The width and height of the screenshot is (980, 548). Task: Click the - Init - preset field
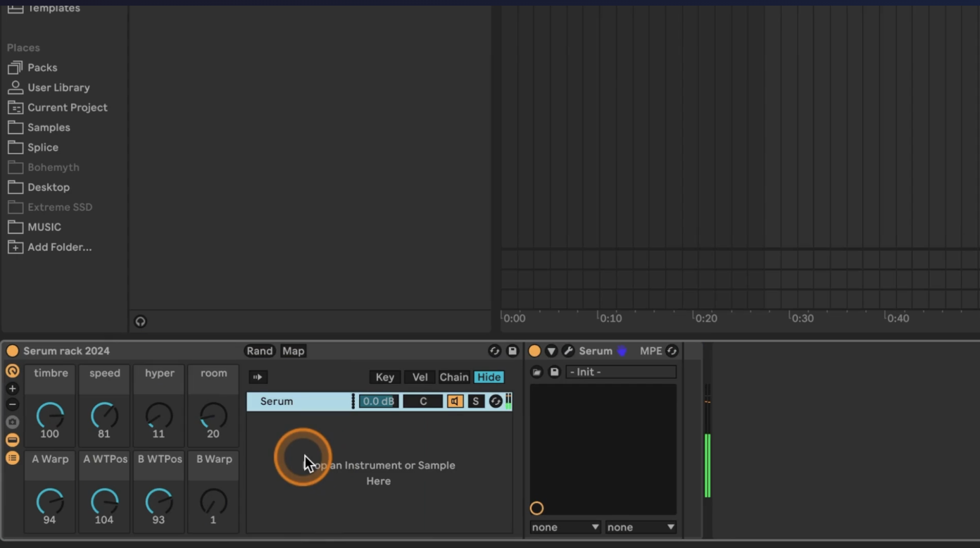[621, 372]
